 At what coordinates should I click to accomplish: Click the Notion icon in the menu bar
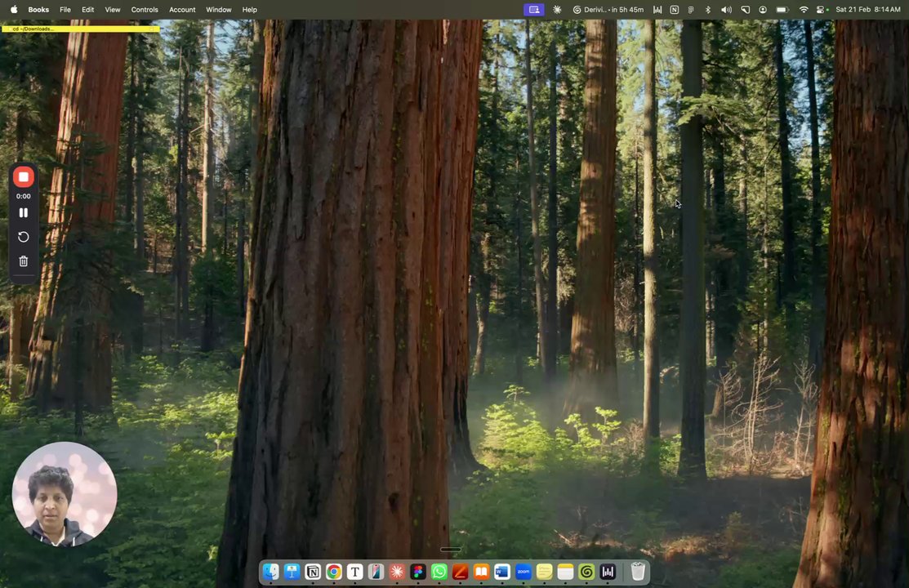(x=675, y=9)
